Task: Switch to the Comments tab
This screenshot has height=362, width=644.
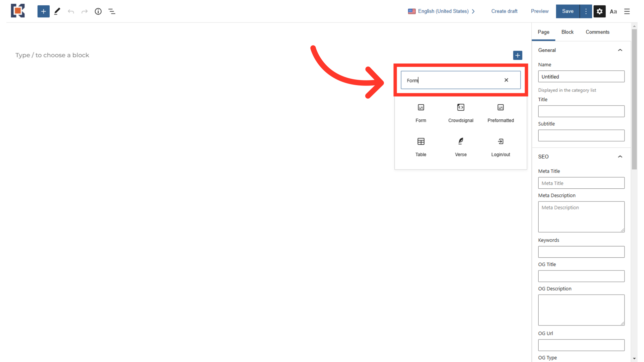Action: coord(597,32)
